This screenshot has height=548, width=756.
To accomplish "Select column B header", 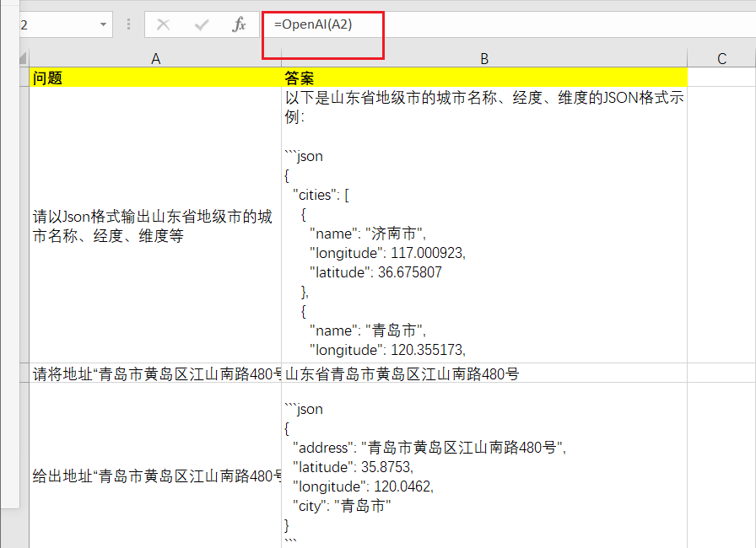I will 484,58.
